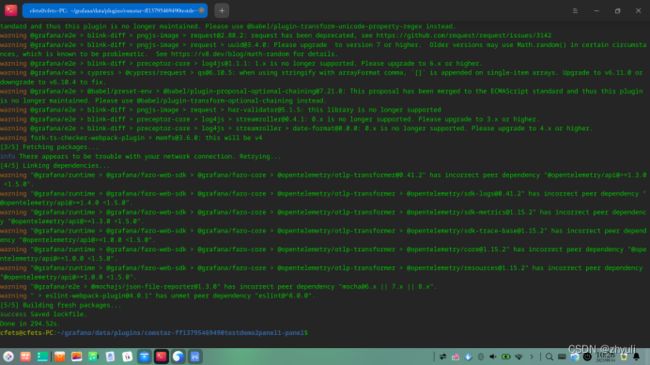Click the blue droplet tray icon
The width and height of the screenshot is (650, 365).
(468, 357)
